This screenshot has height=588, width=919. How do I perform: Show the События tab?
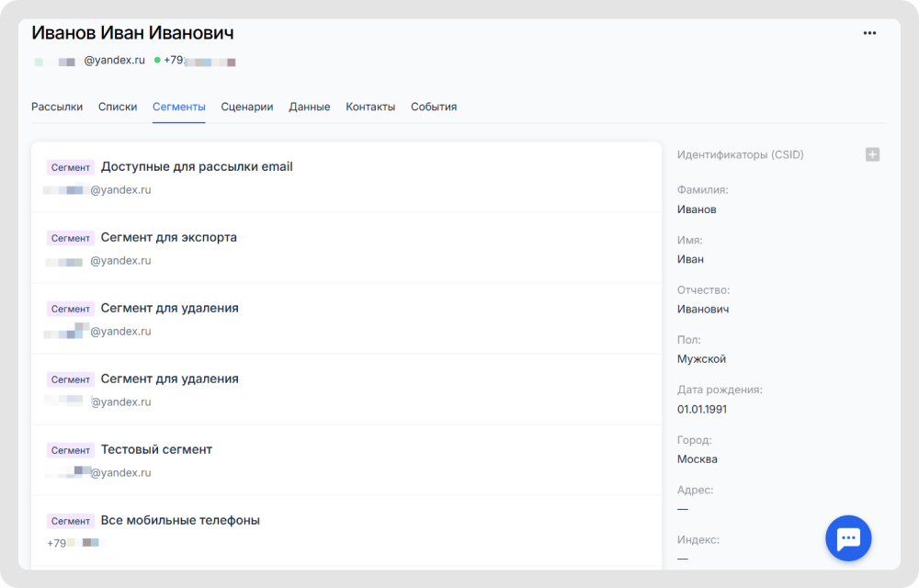(433, 107)
